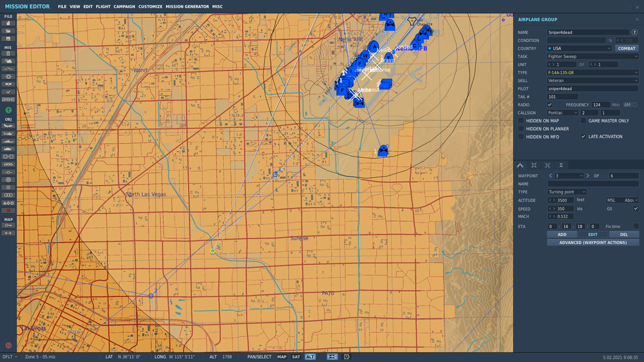Click the green fly mission arrow icon
Screen dimensions: 644x362
coord(8,111)
